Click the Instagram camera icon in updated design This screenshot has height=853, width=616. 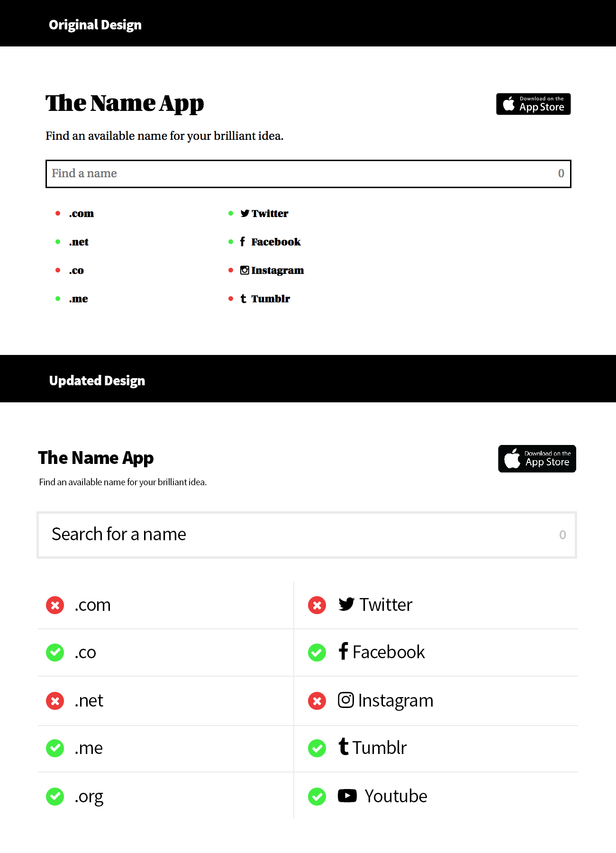pos(346,700)
